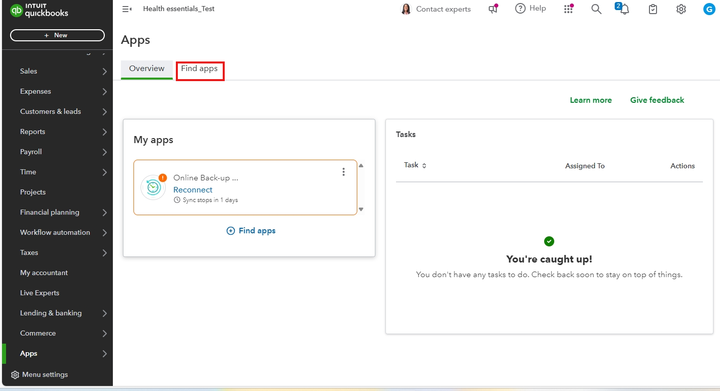720x391 pixels.
Task: Expand the Sales menu chevron
Action: [x=104, y=71]
